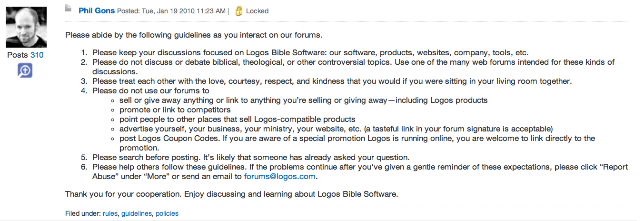The image size is (644, 221).
Task: Click the post date Jan 19 2010
Action: coord(172,11)
